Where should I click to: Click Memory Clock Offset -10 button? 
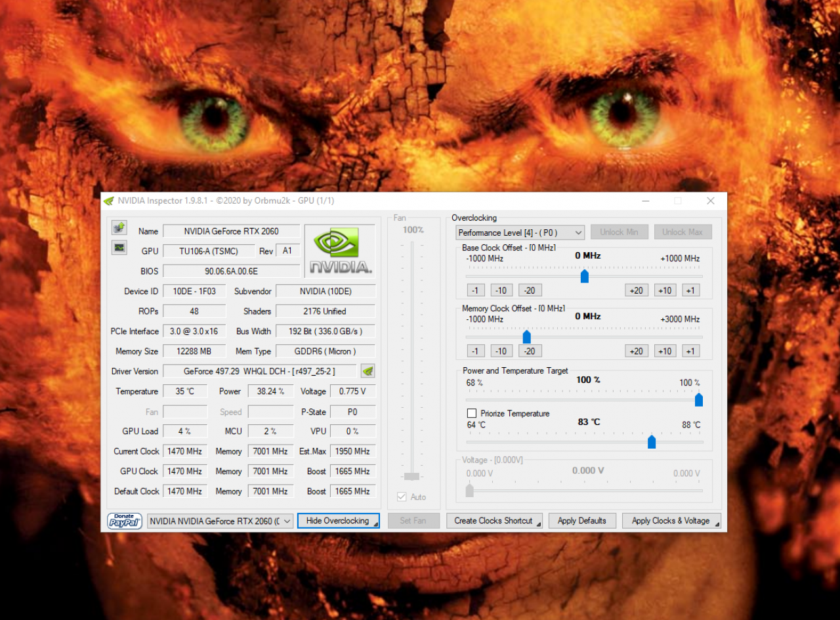pyautogui.click(x=501, y=351)
